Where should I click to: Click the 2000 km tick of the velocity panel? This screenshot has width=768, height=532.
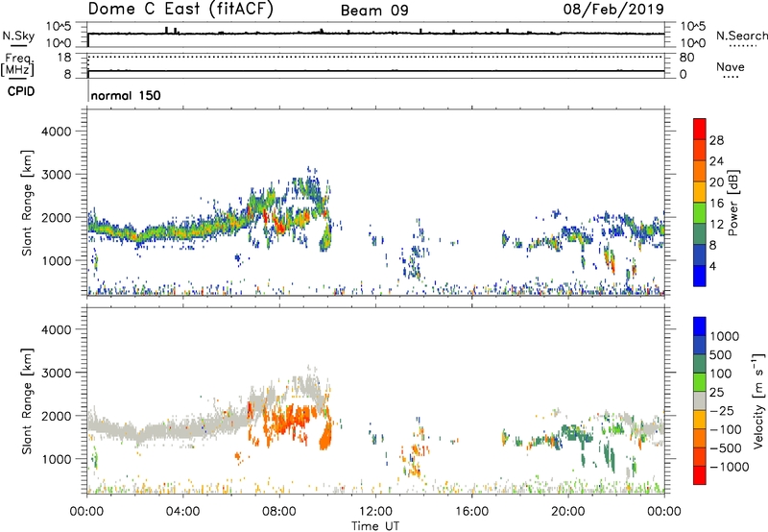56,416
